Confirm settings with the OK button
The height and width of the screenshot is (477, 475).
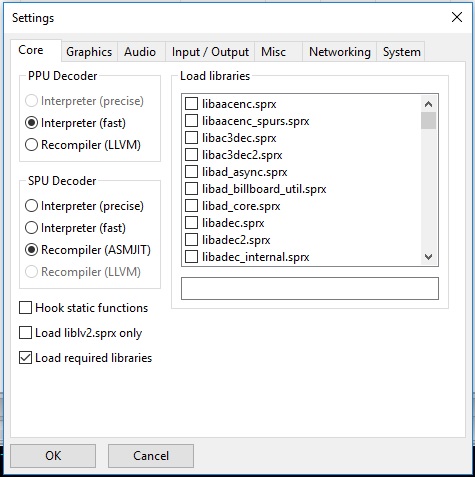[x=53, y=456]
